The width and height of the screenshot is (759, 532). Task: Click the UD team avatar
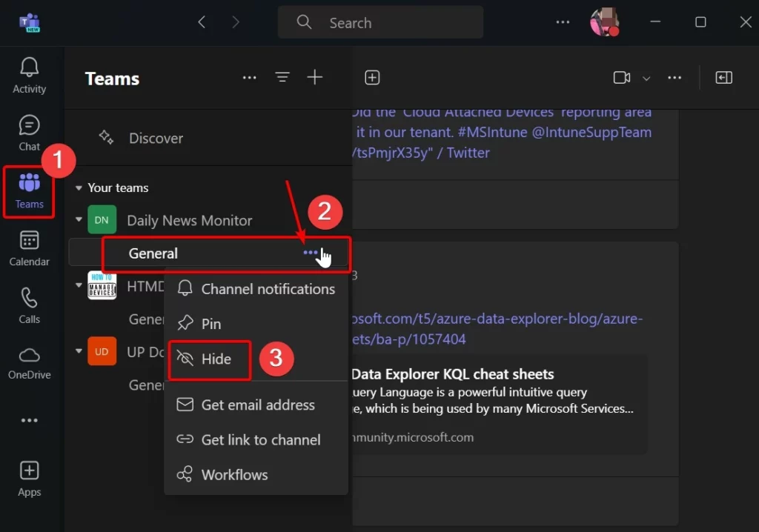[x=102, y=351]
